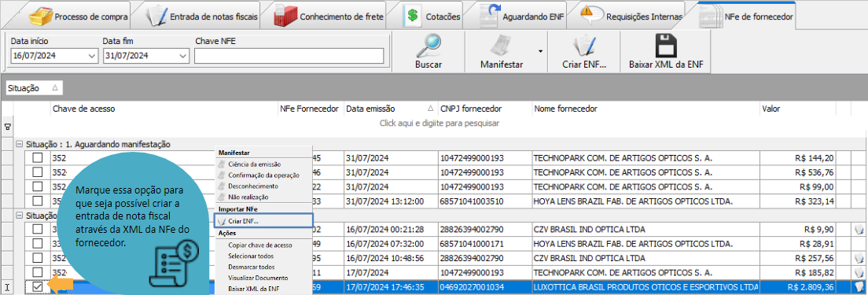868x295 pixels.
Task: Click CNPJ cell 04692027001034
Action: [485, 286]
